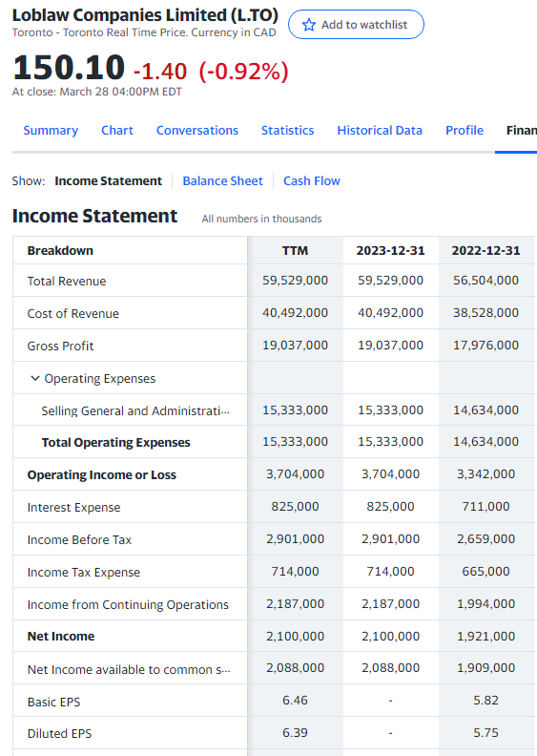
Task: Click the Net Income available to common row label
Action: (x=129, y=669)
